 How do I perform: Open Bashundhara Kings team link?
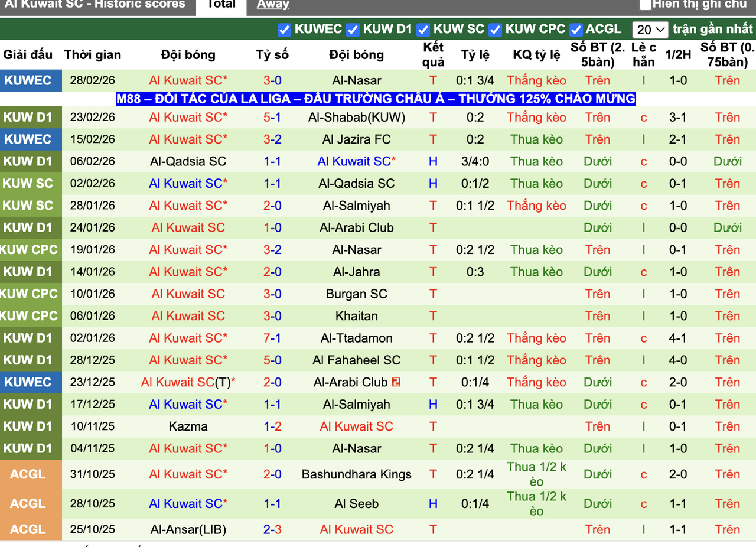357,474
